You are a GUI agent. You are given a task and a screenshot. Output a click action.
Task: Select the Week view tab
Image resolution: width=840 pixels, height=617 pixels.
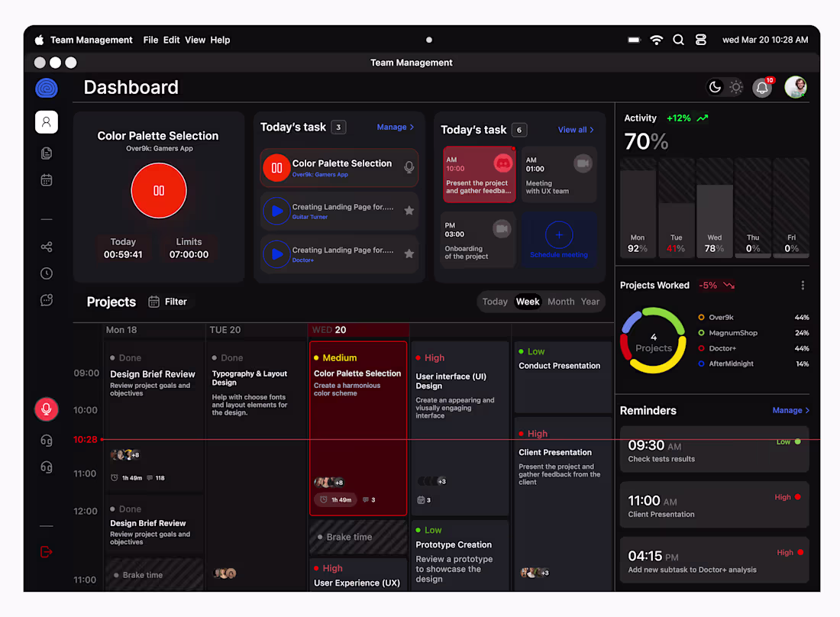pos(528,302)
